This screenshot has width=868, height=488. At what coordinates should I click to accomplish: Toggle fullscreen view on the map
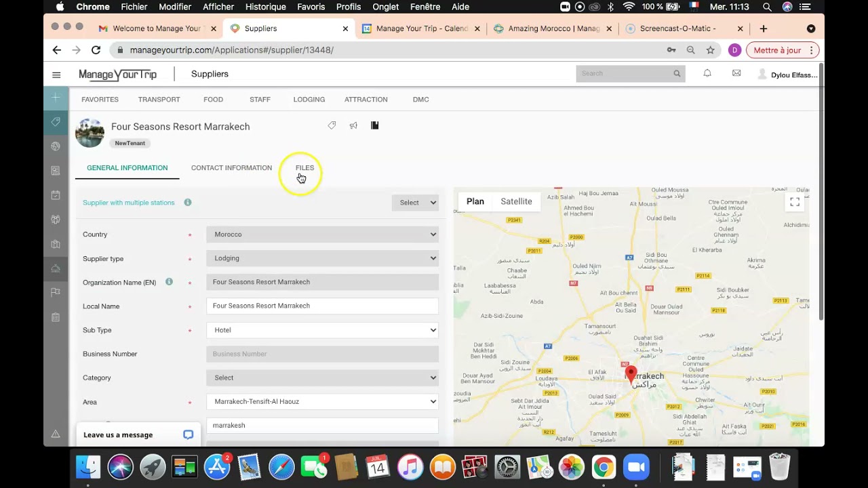[795, 202]
